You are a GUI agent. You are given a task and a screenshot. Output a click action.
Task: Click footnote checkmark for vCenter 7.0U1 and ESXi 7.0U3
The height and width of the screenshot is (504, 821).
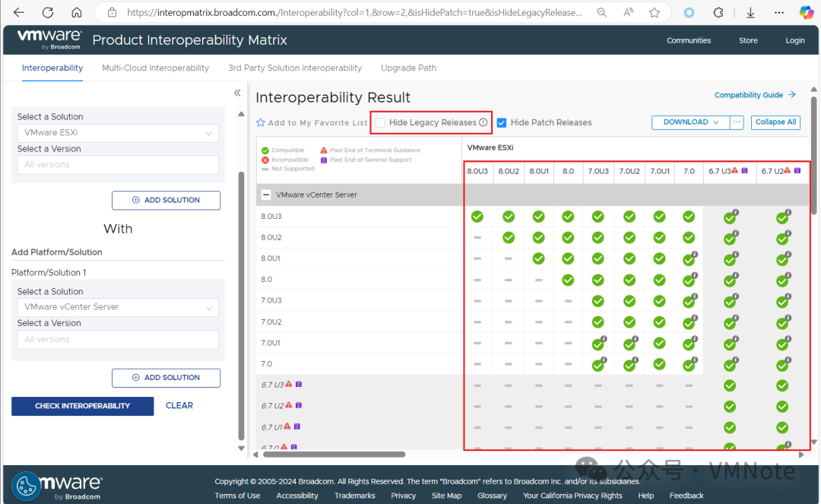pyautogui.click(x=598, y=344)
